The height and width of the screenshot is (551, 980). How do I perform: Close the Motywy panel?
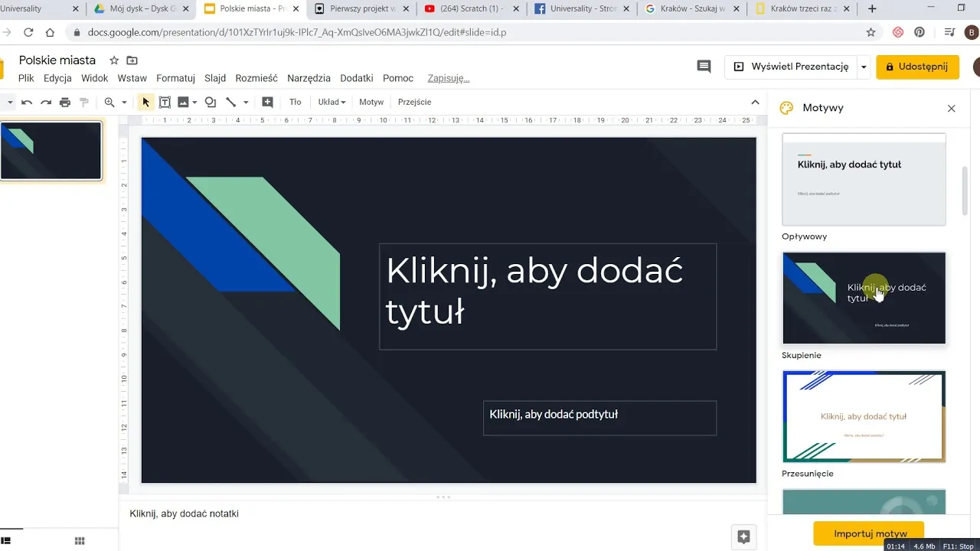952,109
